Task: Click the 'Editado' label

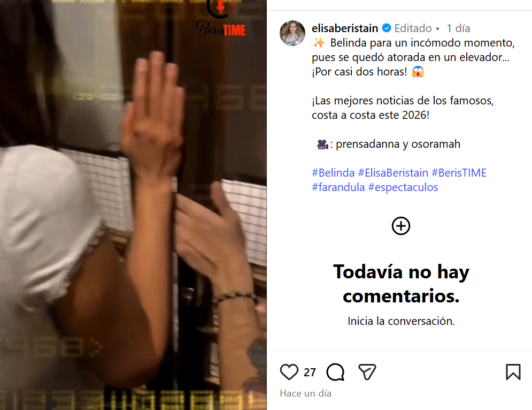Action: [x=413, y=28]
